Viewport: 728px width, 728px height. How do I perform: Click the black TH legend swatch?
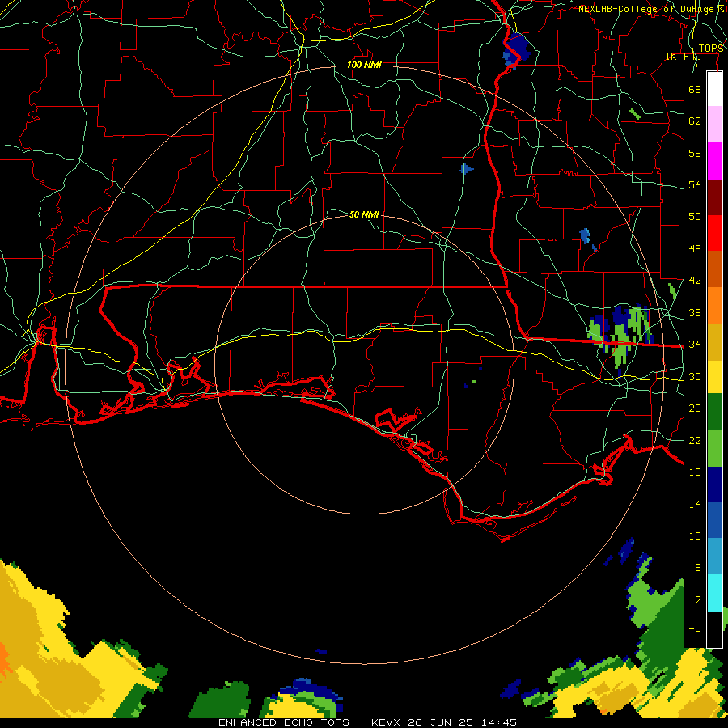714,629
